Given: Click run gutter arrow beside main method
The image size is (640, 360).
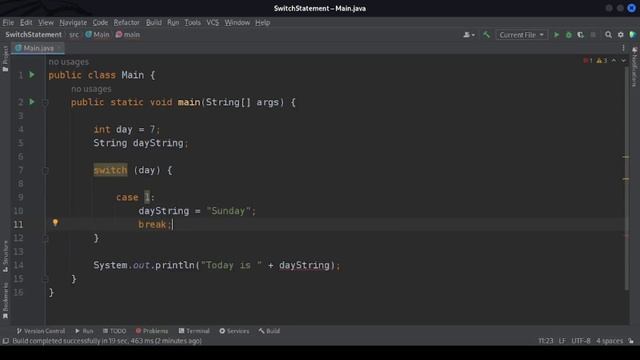Looking at the screenshot, I should point(32,102).
